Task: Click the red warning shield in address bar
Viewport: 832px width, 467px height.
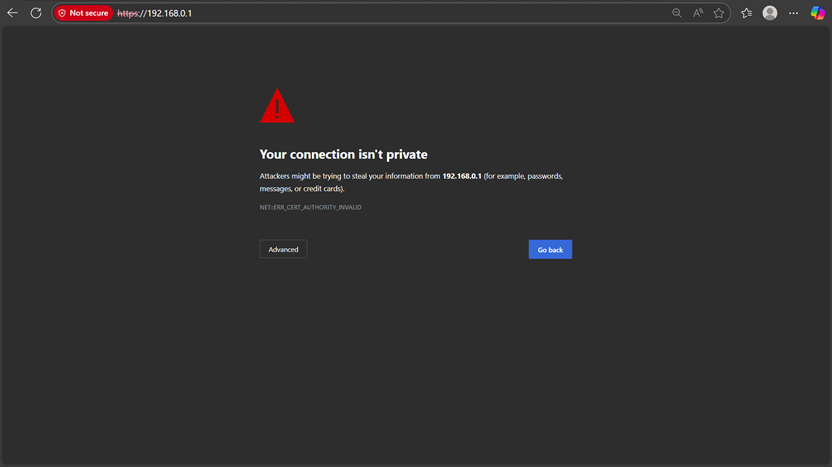Action: [x=62, y=13]
